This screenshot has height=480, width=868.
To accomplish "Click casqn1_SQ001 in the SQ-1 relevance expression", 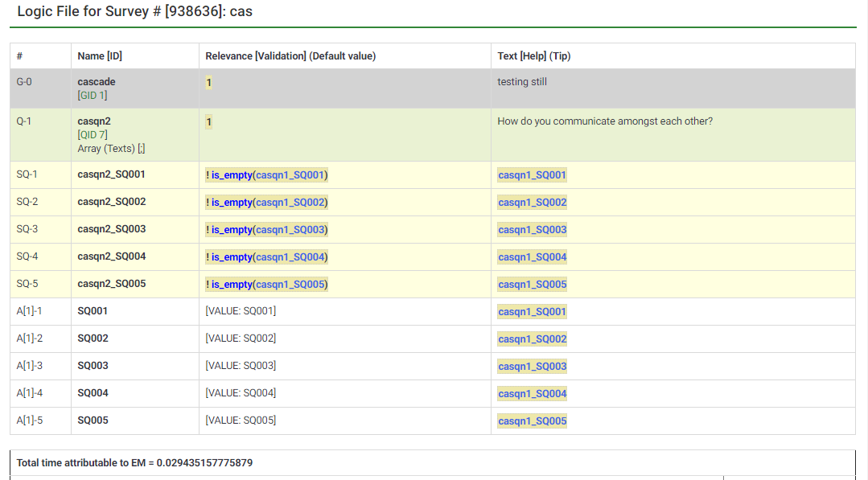I will pos(290,175).
